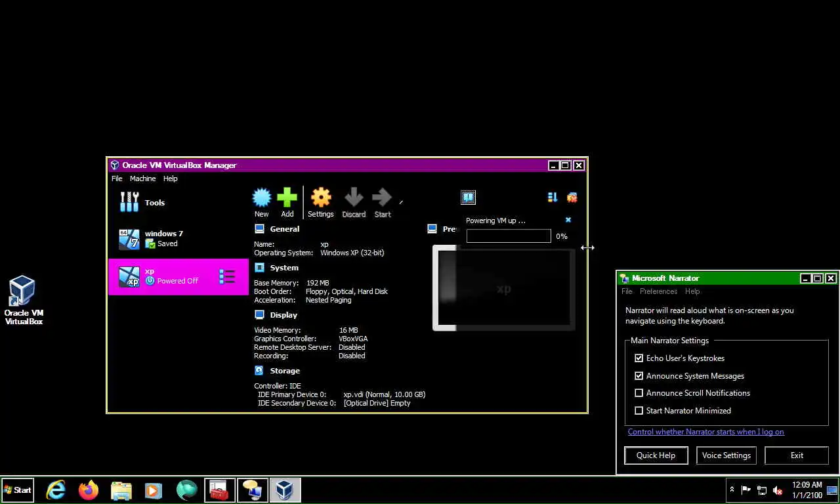Click the Exit button in Narrator
The width and height of the screenshot is (840, 504).
797,455
